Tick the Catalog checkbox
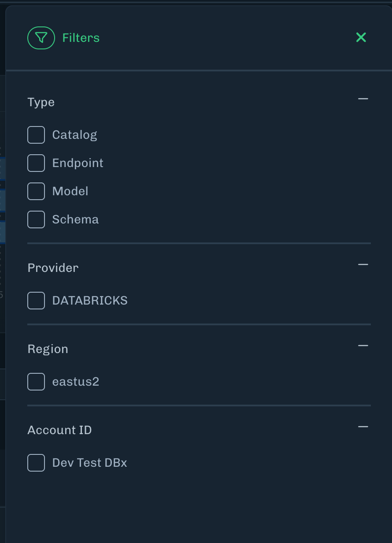 coord(36,135)
